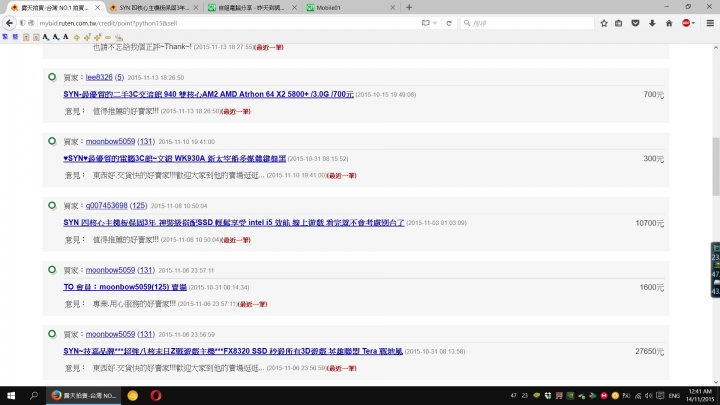This screenshot has width=720, height=405.
Task: Open moonbow5059 profile link dated 23:56:59
Action: coord(110,334)
